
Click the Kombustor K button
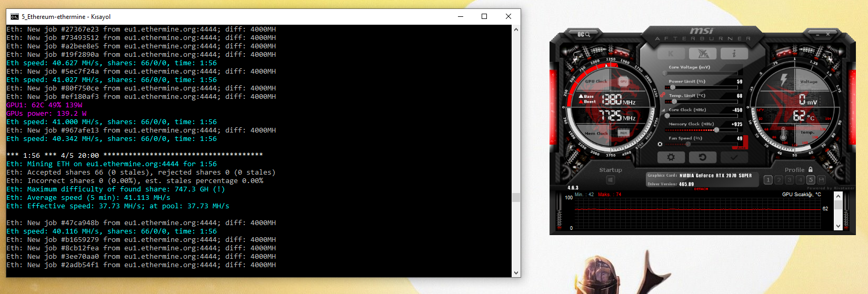coord(671,53)
